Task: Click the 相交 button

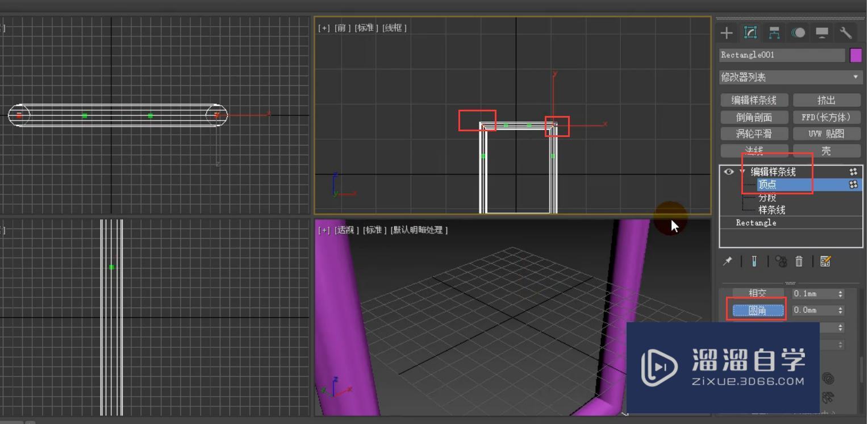Action: coord(757,293)
